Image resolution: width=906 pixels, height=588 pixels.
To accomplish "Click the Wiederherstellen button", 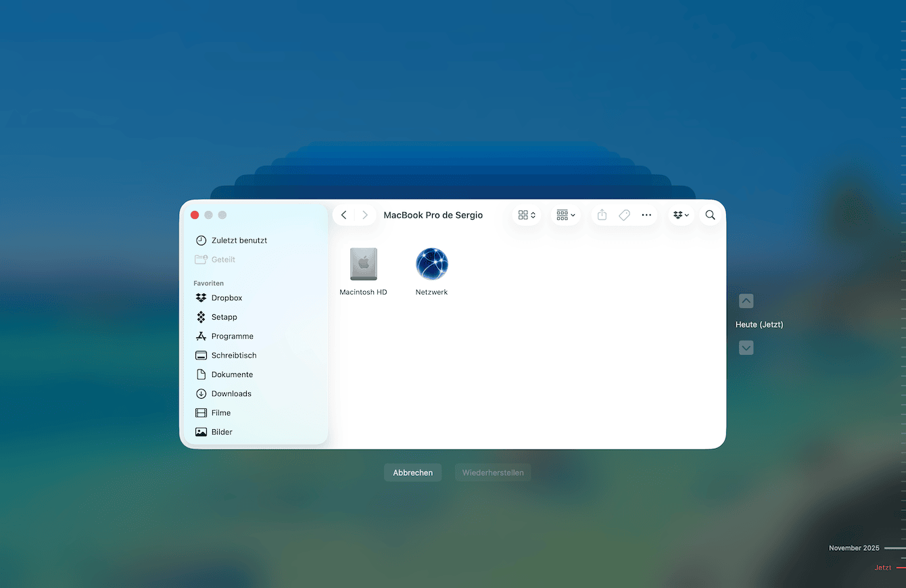I will 493,472.
